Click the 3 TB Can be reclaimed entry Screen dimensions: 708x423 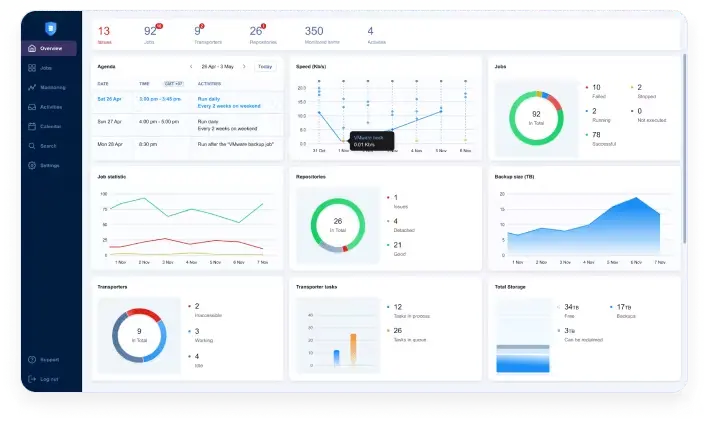(x=581, y=335)
